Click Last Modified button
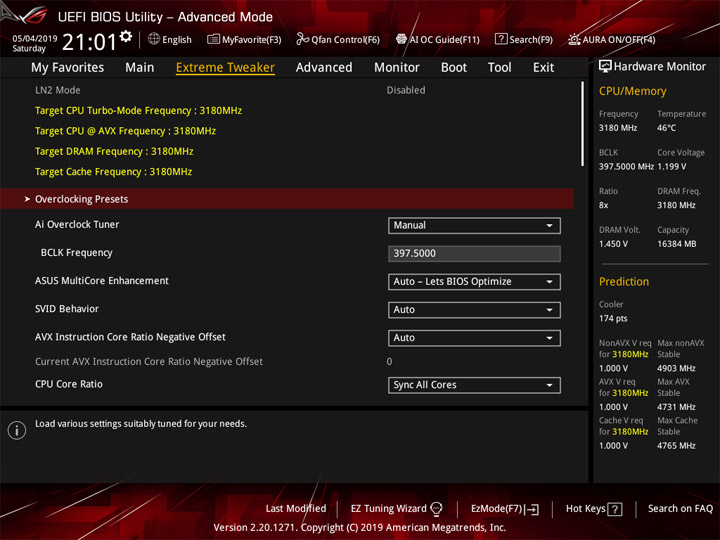The width and height of the screenshot is (720, 540). click(x=296, y=508)
